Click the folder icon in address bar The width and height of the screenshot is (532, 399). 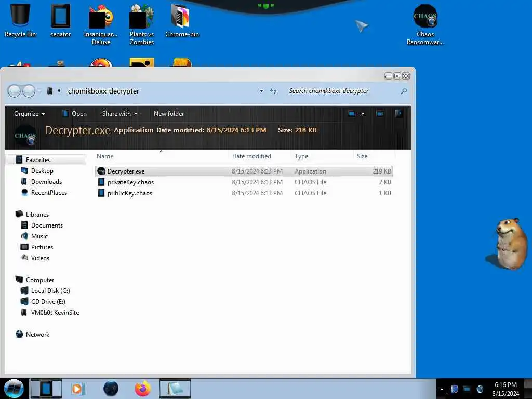point(50,91)
